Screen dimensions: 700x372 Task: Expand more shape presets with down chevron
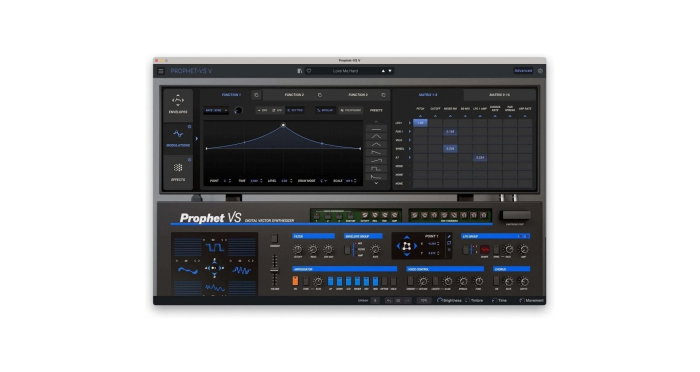pyautogui.click(x=376, y=183)
